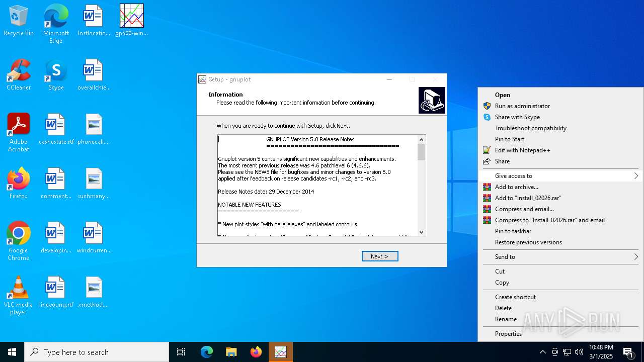Choose Compress to "Install_02026.rar" and email
The height and width of the screenshot is (362, 644).
point(560,220)
